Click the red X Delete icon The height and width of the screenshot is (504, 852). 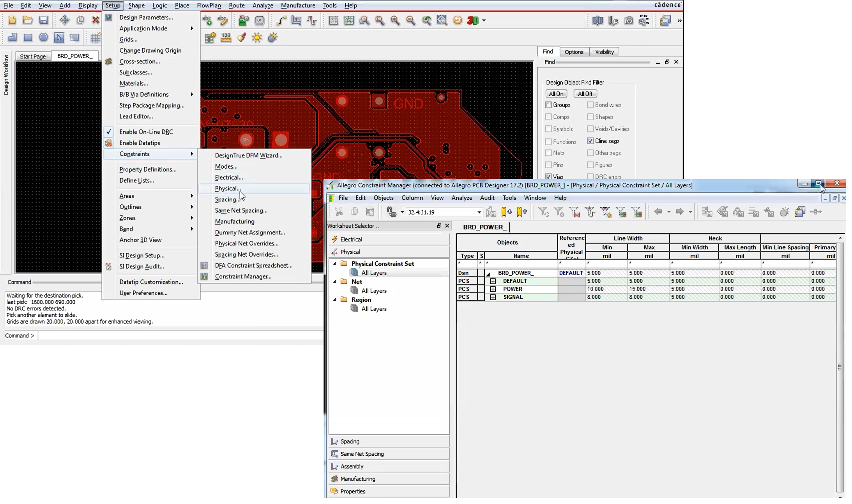[95, 20]
